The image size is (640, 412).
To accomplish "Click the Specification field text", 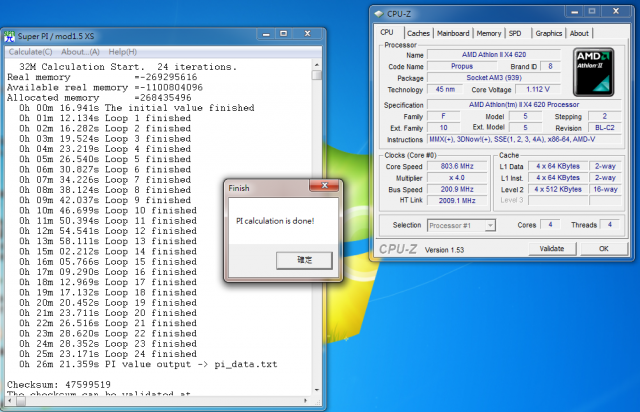I will pos(524,105).
